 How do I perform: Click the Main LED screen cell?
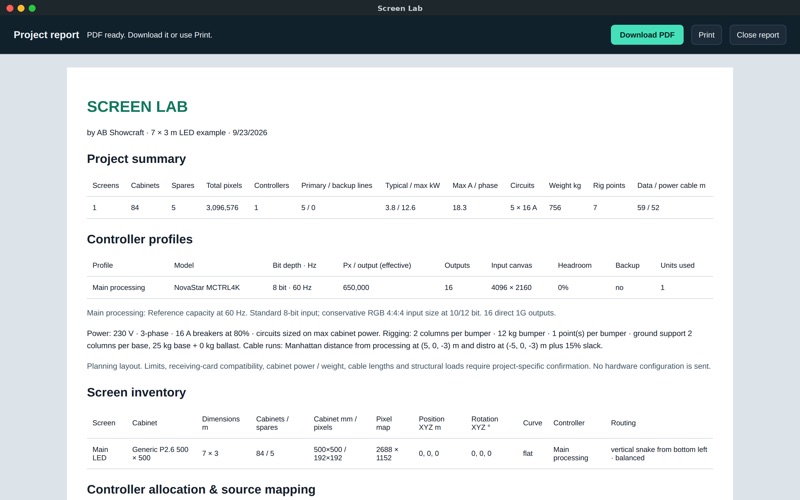click(x=100, y=454)
